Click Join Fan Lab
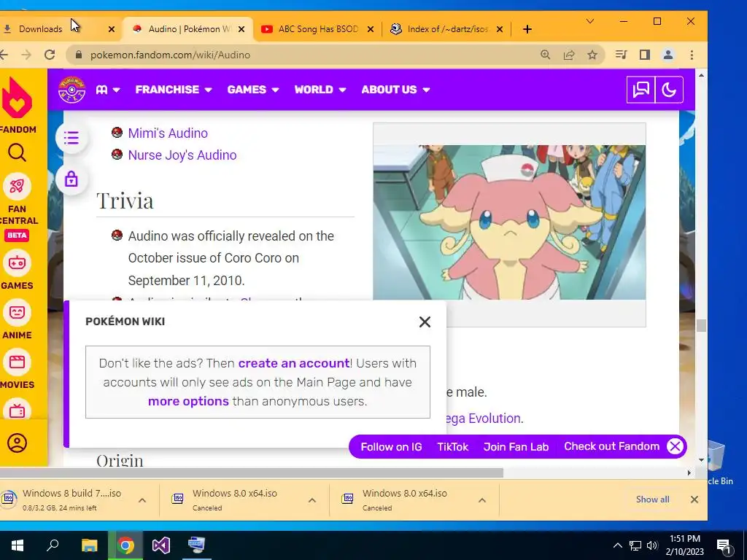747x560 pixels. 516,447
